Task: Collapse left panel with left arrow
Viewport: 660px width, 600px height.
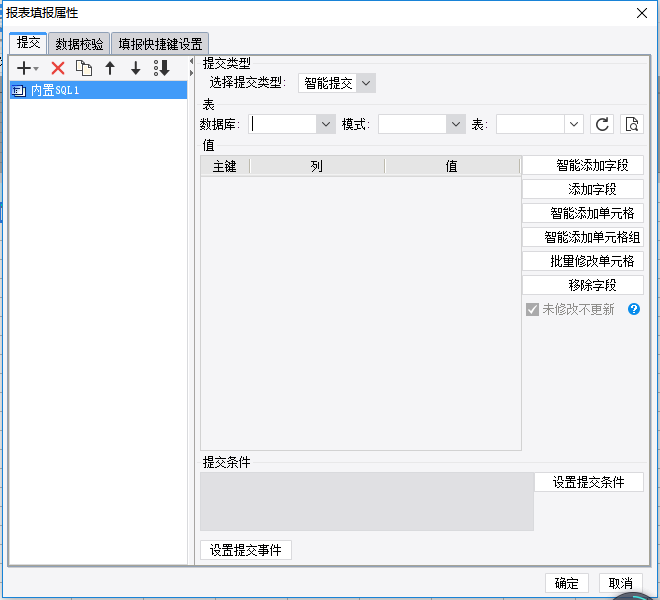Action: tap(192, 61)
